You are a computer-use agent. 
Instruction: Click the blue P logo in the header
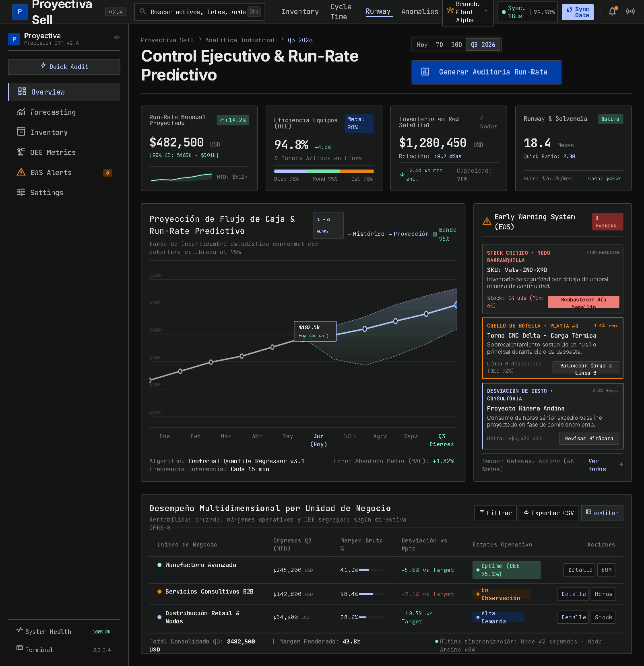point(20,12)
